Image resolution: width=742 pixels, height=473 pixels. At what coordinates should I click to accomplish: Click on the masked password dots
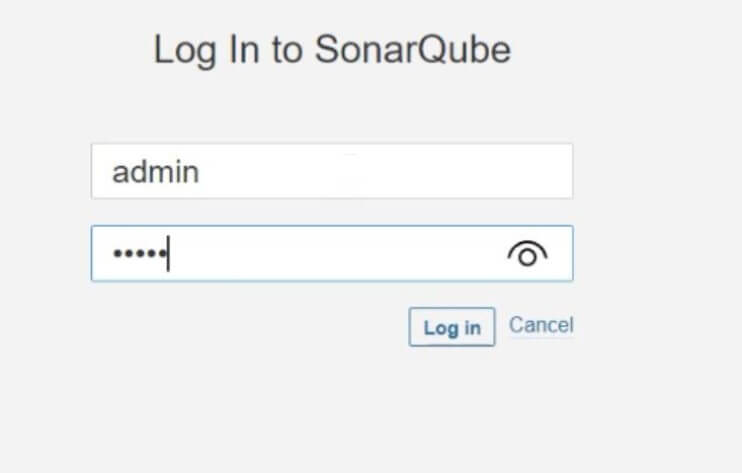pyautogui.click(x=140, y=254)
